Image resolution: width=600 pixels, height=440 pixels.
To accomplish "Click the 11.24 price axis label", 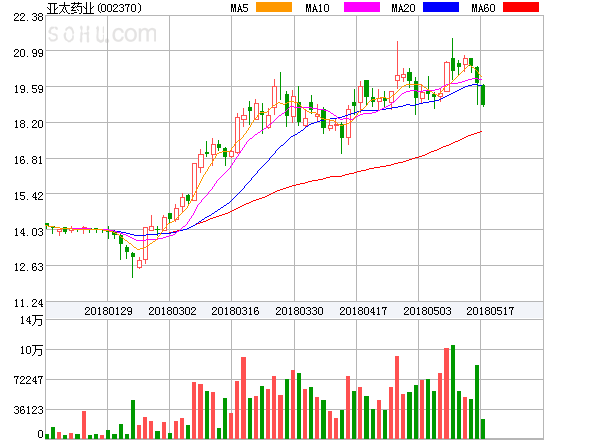I will [28, 303].
